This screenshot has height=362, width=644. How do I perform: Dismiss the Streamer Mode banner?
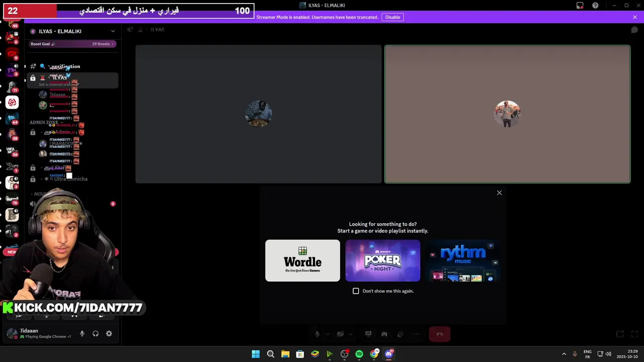click(635, 17)
